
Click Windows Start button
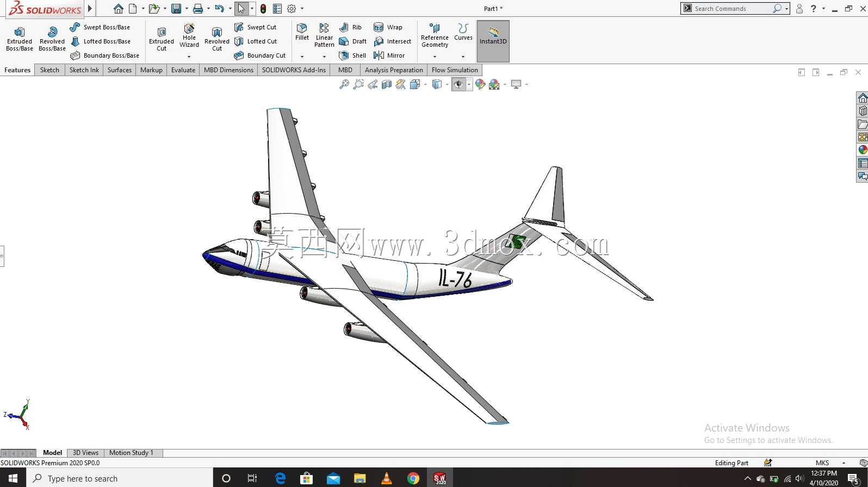[x=13, y=478]
